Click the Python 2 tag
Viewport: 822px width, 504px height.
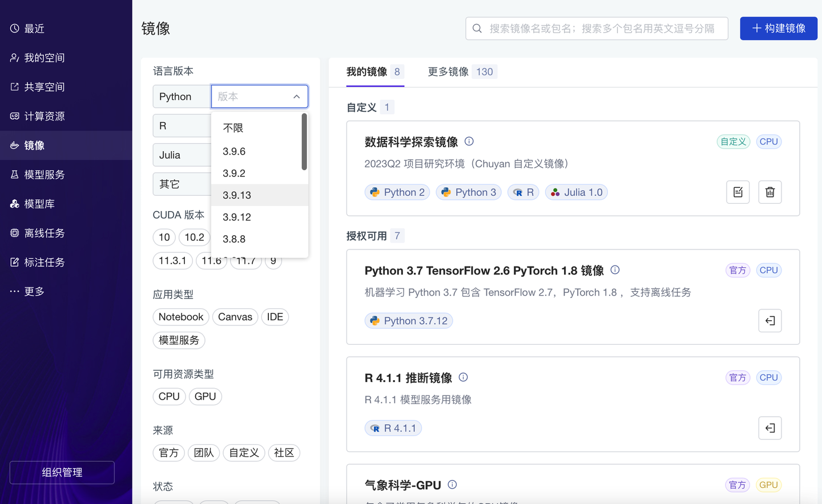pos(397,192)
